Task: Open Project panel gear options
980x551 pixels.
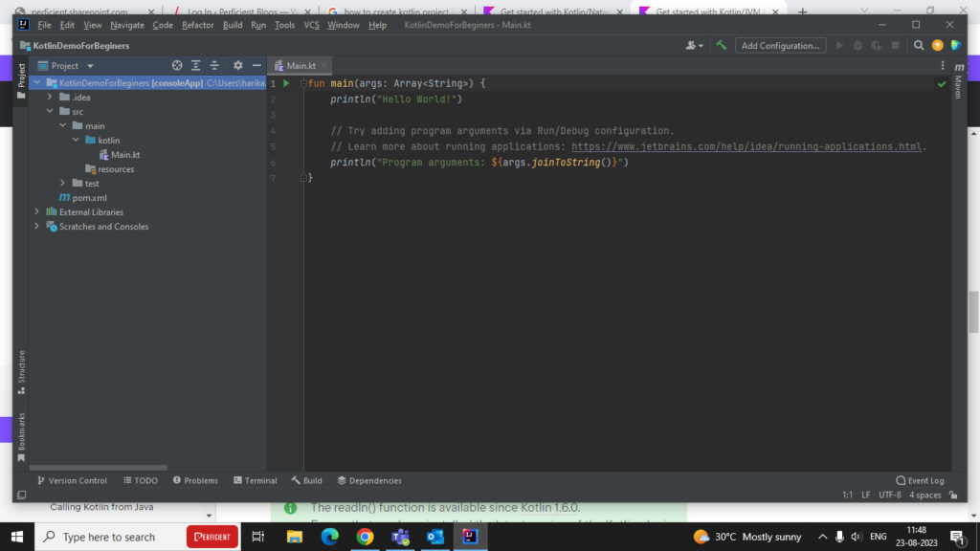Action: [x=238, y=66]
